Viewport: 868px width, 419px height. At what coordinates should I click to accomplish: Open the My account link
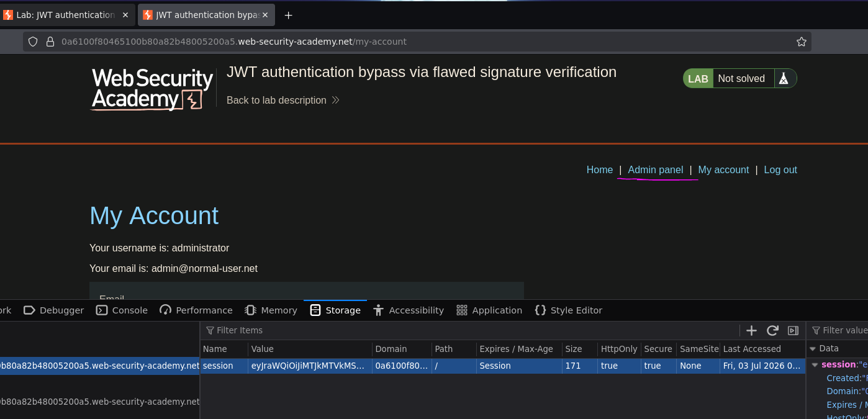pyautogui.click(x=723, y=169)
